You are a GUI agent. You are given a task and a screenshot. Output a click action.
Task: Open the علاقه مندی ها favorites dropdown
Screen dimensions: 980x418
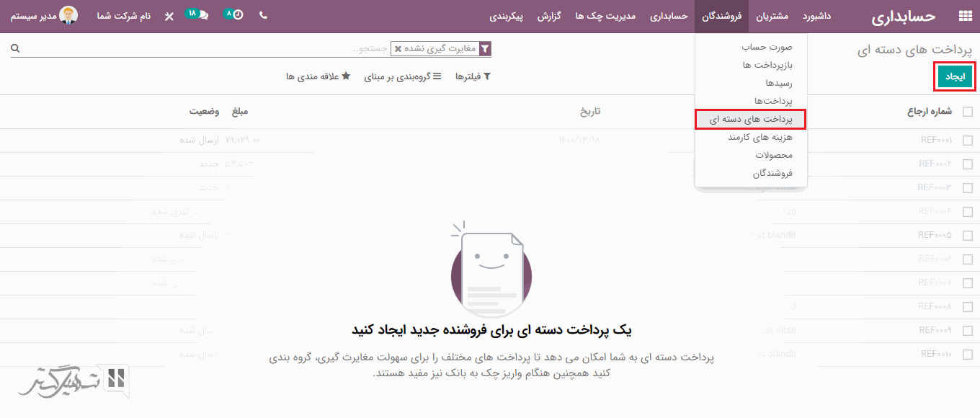pyautogui.click(x=318, y=76)
